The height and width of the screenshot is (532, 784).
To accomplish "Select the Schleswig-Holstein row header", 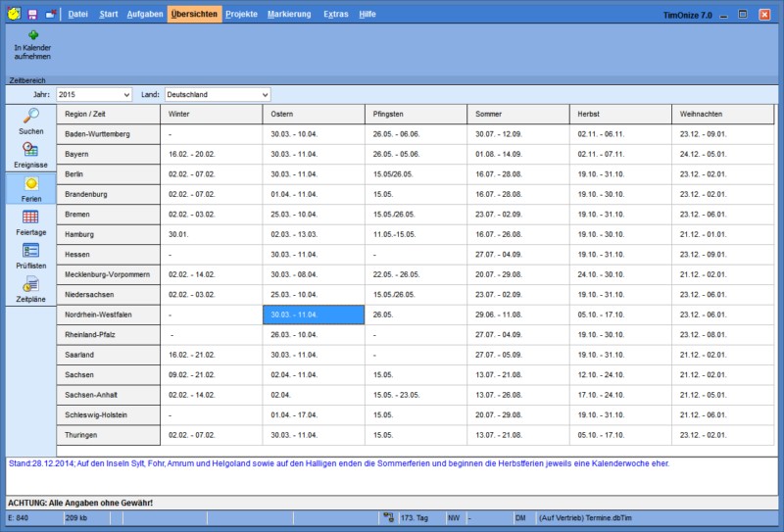I will pyautogui.click(x=109, y=414).
